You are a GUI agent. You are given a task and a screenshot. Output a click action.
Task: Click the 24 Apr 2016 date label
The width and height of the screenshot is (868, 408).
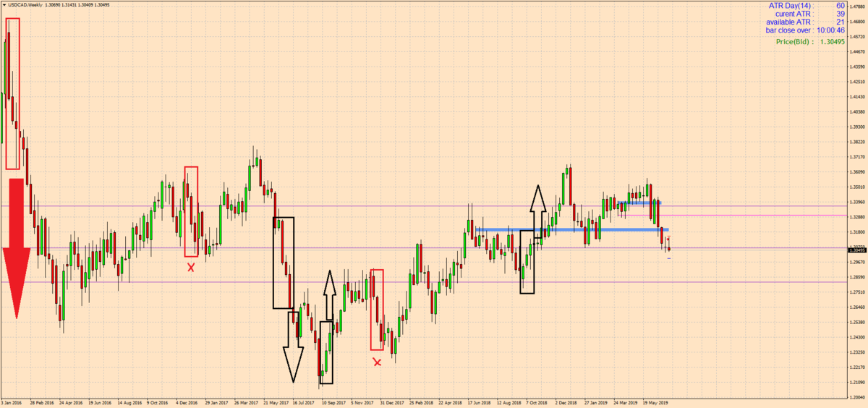[72, 402]
